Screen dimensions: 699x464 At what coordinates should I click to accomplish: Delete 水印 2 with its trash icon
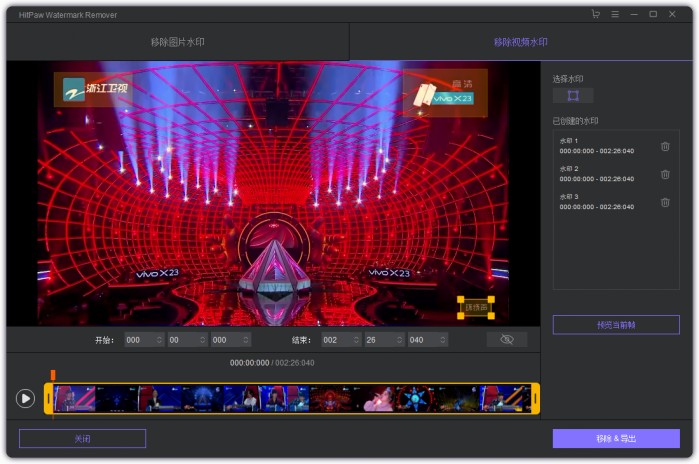click(x=665, y=174)
